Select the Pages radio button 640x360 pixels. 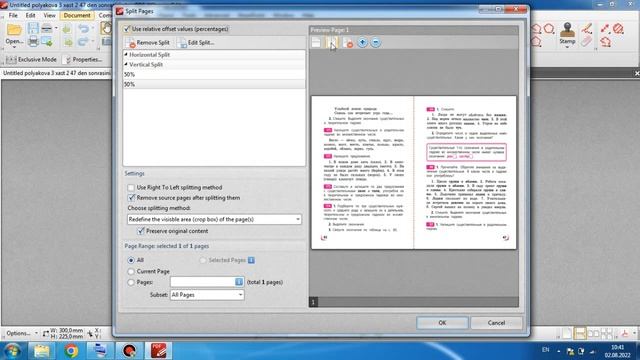pos(131,282)
